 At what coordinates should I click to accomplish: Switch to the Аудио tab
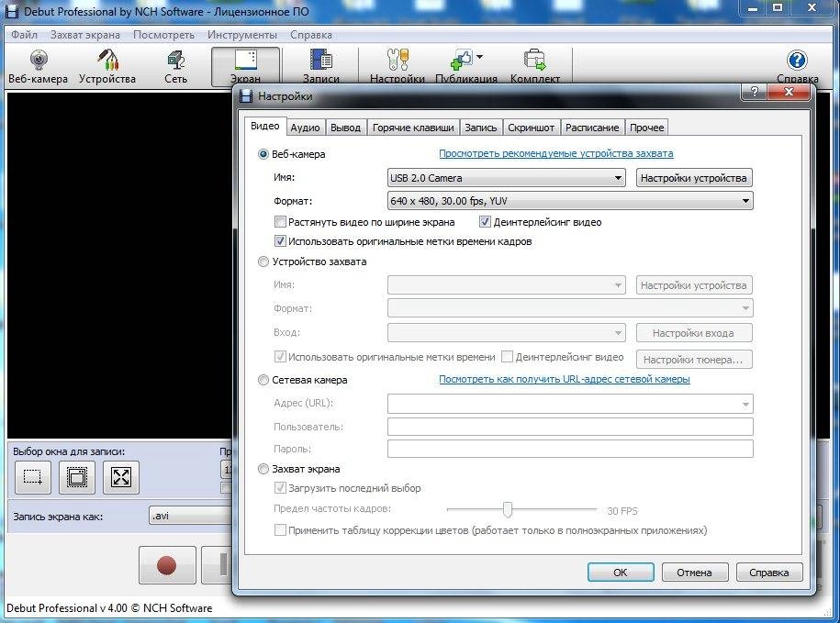305,128
